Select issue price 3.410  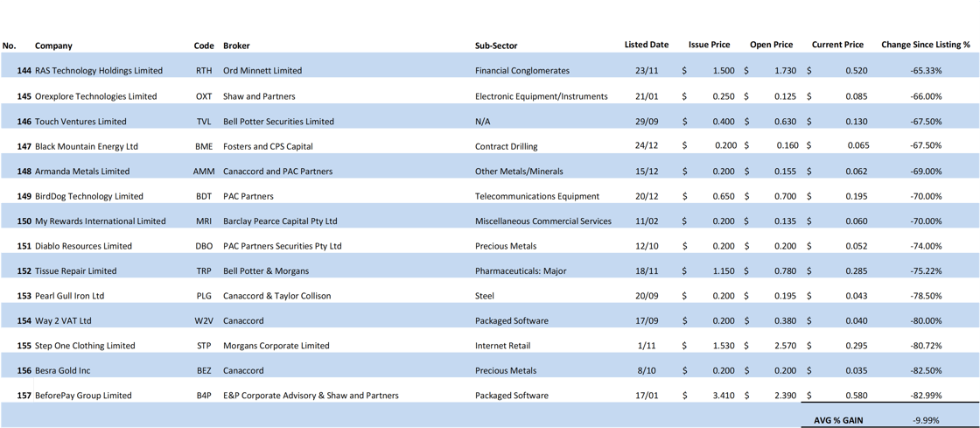click(x=724, y=396)
